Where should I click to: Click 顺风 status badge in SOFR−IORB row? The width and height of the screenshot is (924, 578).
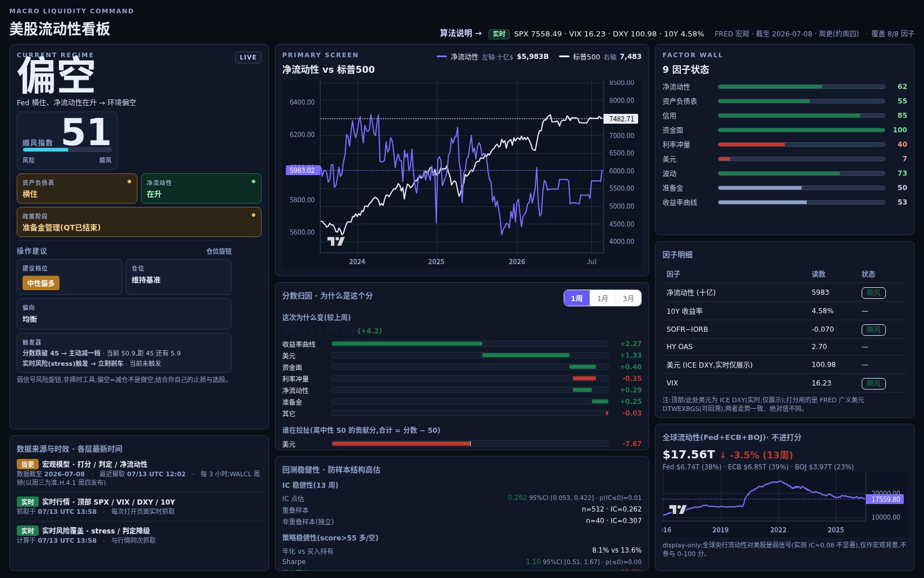[x=873, y=329]
